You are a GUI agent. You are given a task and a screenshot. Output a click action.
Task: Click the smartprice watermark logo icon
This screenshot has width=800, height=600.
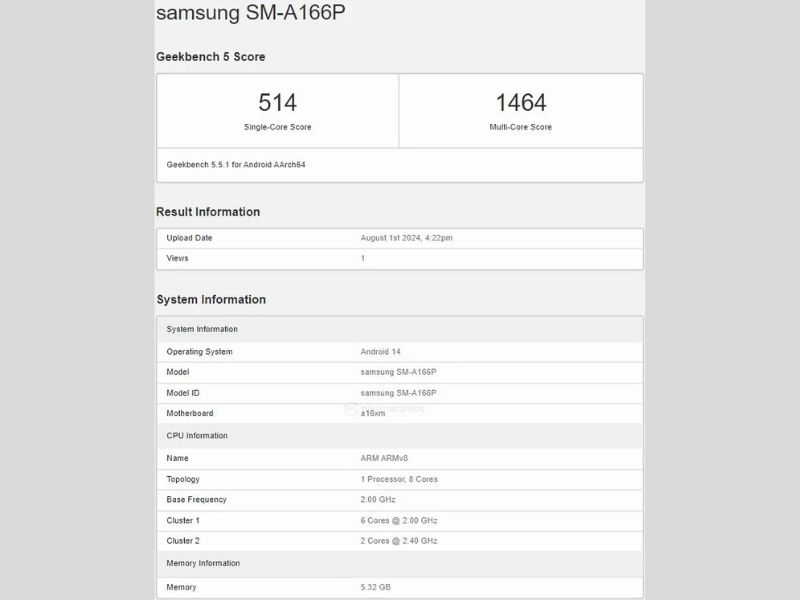pos(351,408)
